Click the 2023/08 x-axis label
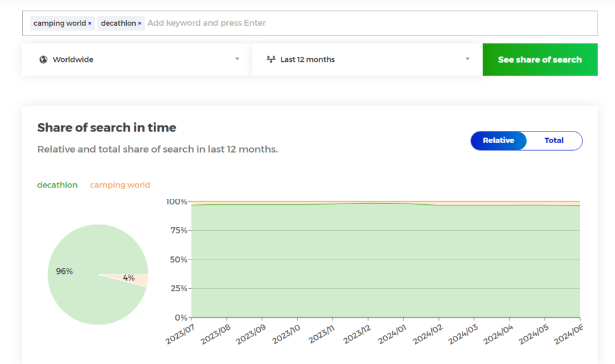Screen dimensions: 615x364 pos(216,335)
